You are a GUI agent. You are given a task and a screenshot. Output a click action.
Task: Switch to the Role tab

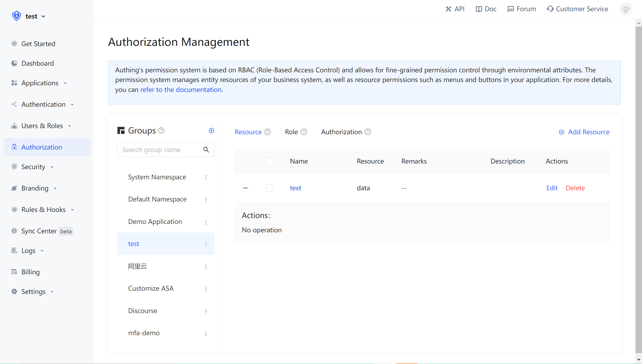291,132
